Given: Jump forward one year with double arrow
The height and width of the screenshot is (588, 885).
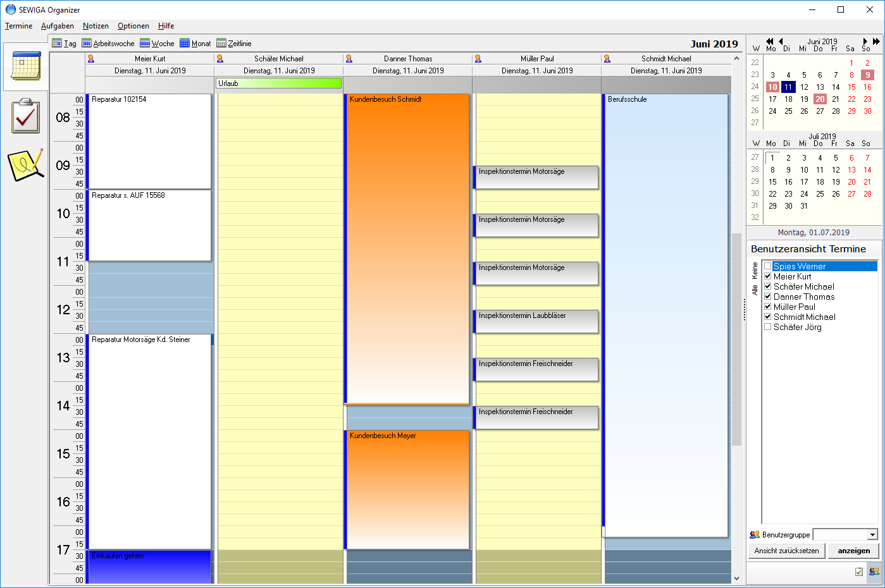Looking at the screenshot, I should tap(876, 42).
